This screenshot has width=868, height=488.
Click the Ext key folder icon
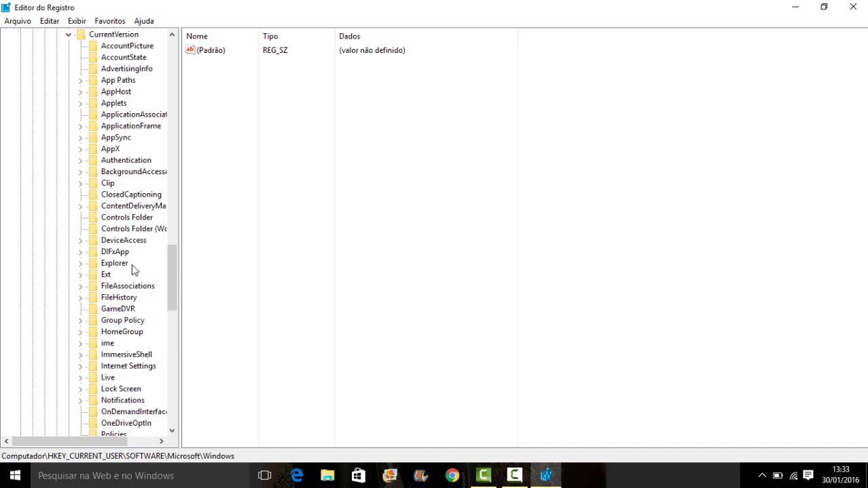(93, 274)
